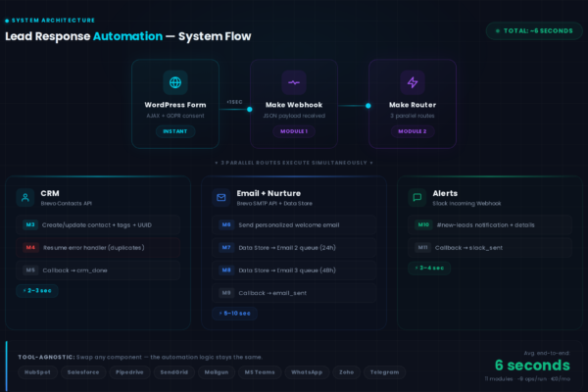Click the WordPress Form globe icon
The width and height of the screenshot is (588, 392).
175,83
